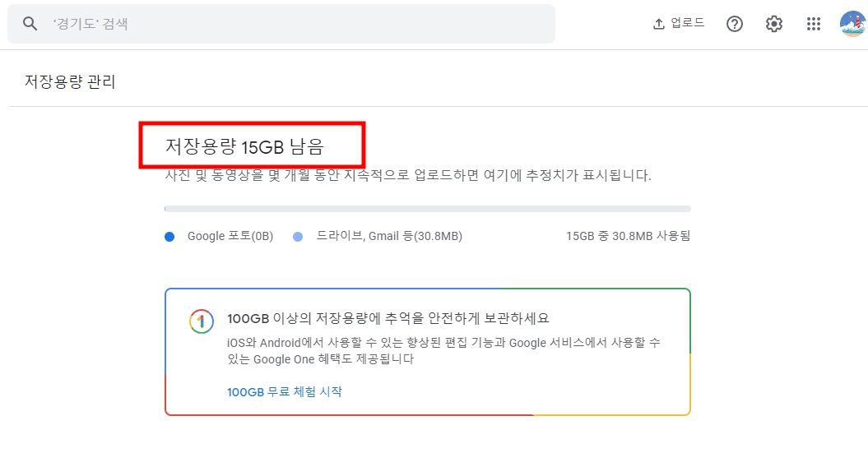This screenshot has width=868, height=453.
Task: Open the help question mark icon
Action: click(x=735, y=24)
